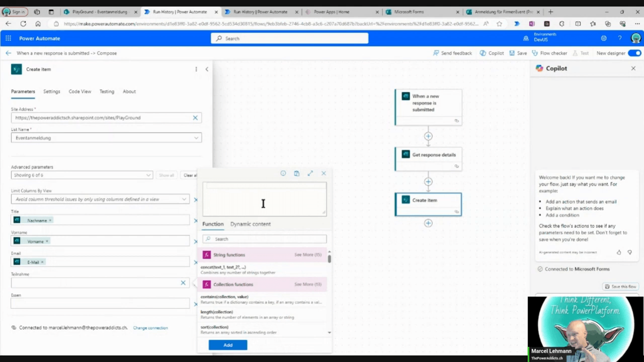Viewport: 644px width, 362px height.
Task: Give thumbs up to the Copilot message
Action: coord(619,252)
